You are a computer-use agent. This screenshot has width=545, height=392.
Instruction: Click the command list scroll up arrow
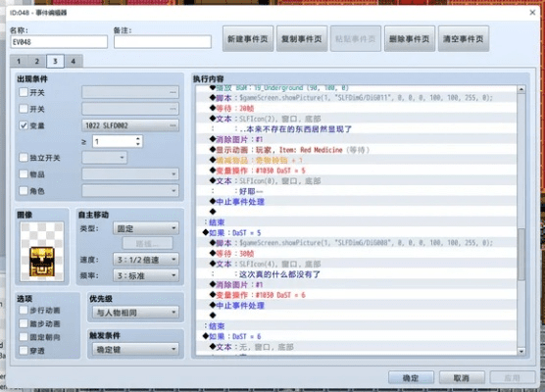coord(521,89)
